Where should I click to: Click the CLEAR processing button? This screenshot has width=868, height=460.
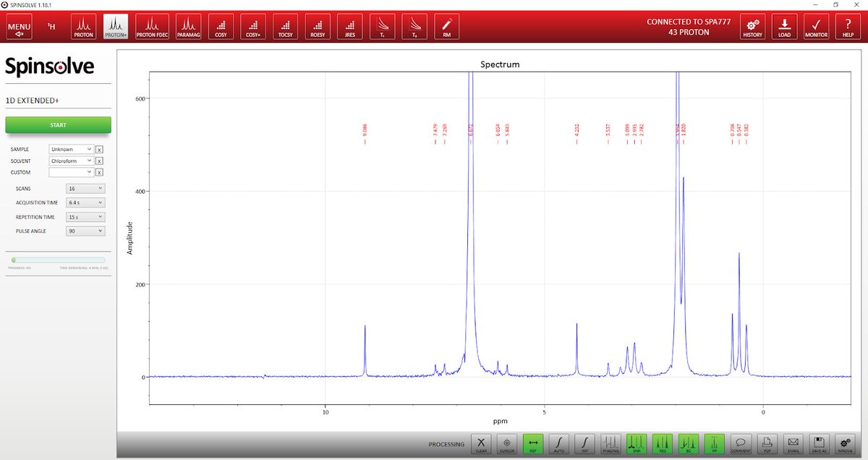coord(482,444)
